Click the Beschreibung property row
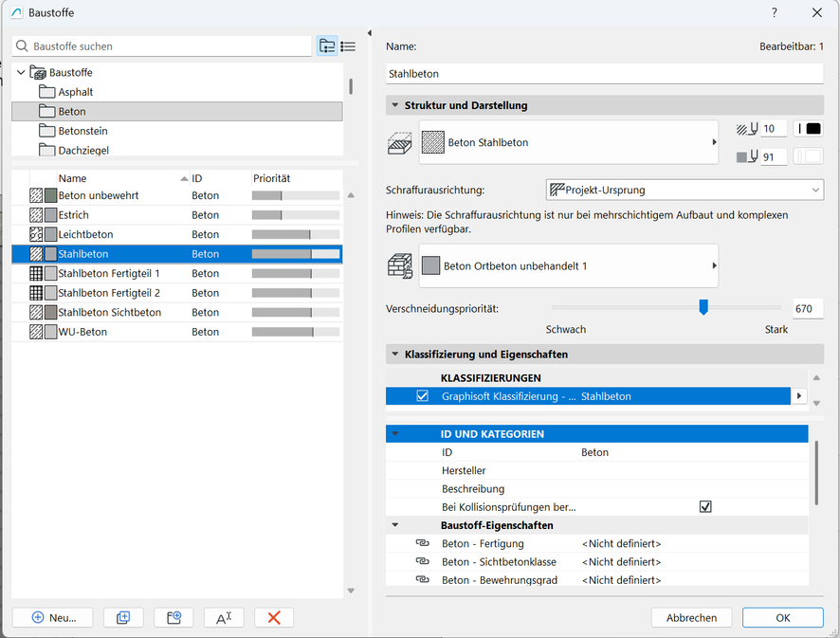Screen dimensions: 840x638 click(596, 488)
